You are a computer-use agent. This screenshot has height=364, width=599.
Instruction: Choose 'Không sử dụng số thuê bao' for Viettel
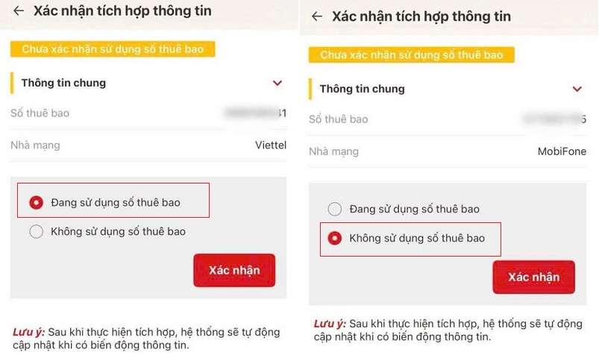[36, 232]
